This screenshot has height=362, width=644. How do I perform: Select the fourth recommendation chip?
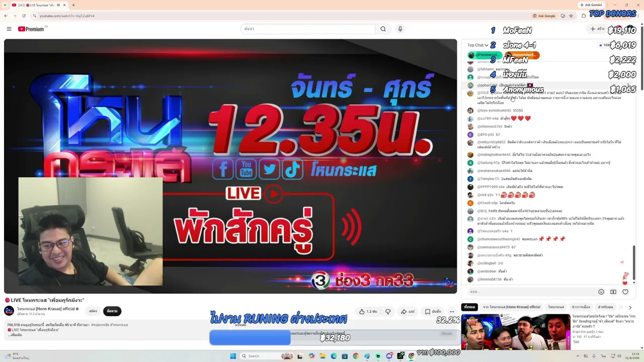[581, 307]
